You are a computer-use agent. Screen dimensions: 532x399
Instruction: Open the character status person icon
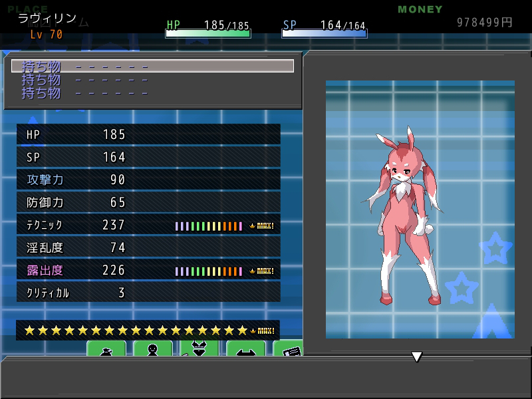coord(153,348)
